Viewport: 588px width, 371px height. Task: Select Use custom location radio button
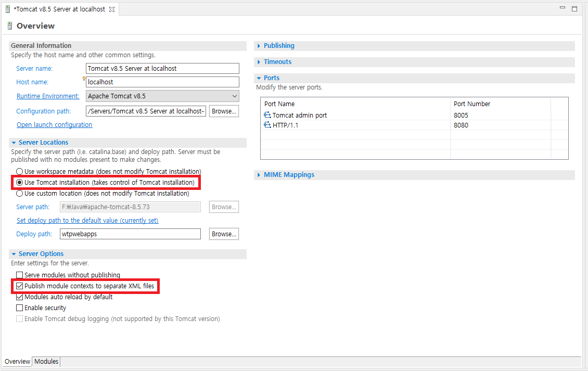click(19, 194)
